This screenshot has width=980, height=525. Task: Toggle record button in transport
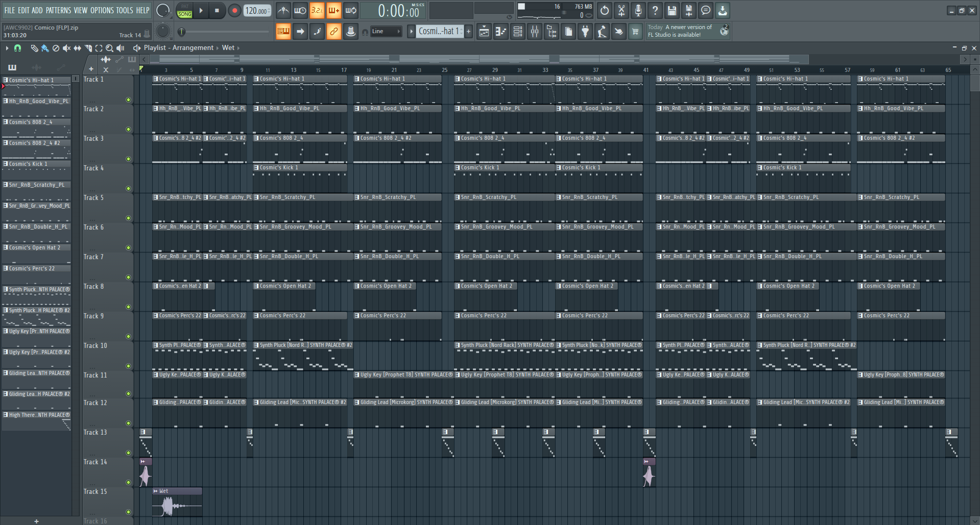point(234,10)
